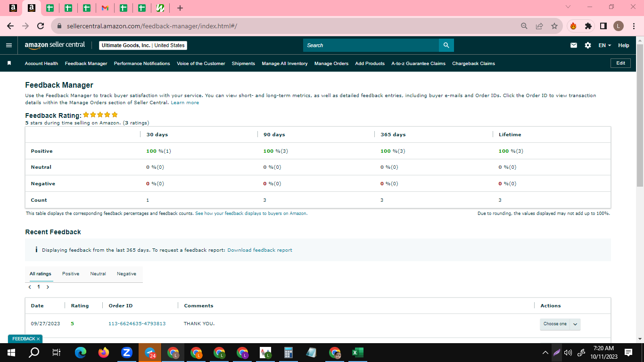The image size is (644, 362).
Task: Click the Help link
Action: tap(623, 45)
